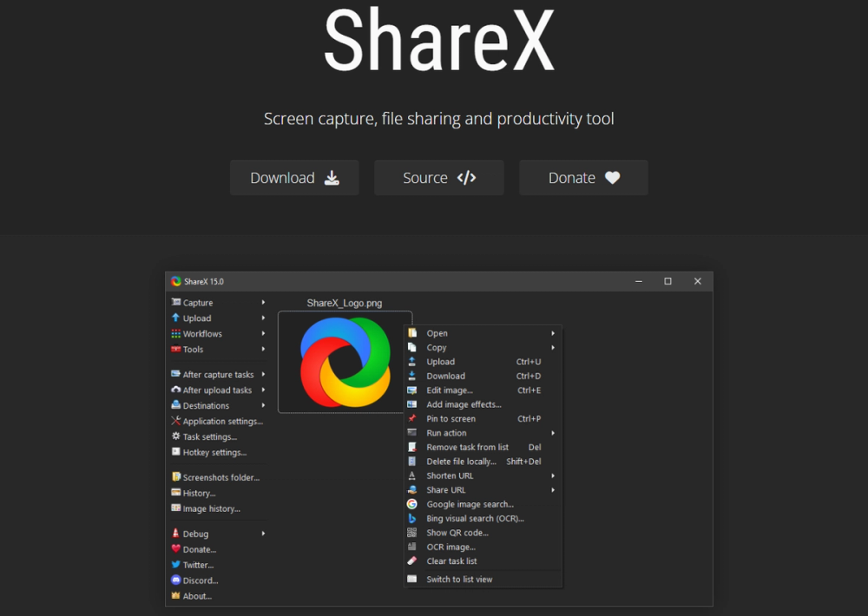Click the QR code icon in context menu
This screenshot has width=868, height=616.
[411, 533]
